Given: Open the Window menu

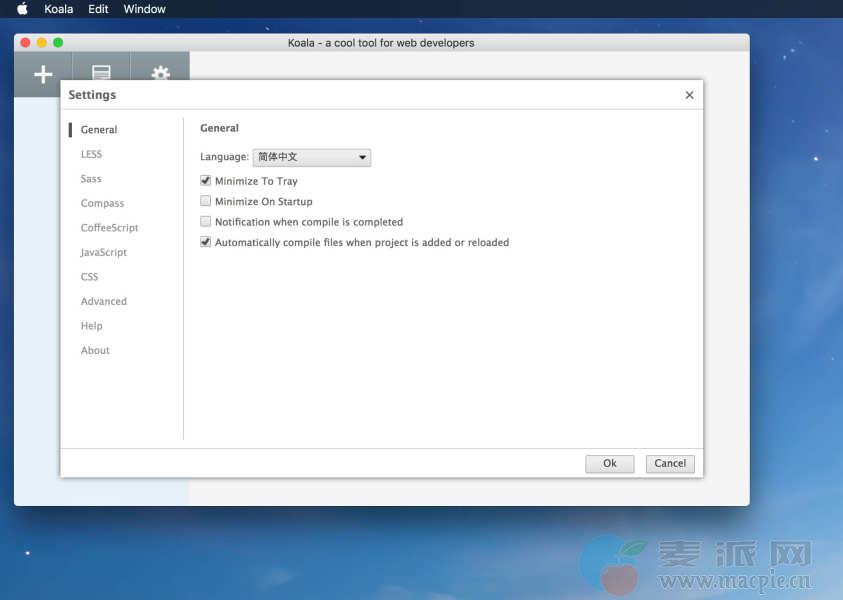Looking at the screenshot, I should pyautogui.click(x=144, y=9).
